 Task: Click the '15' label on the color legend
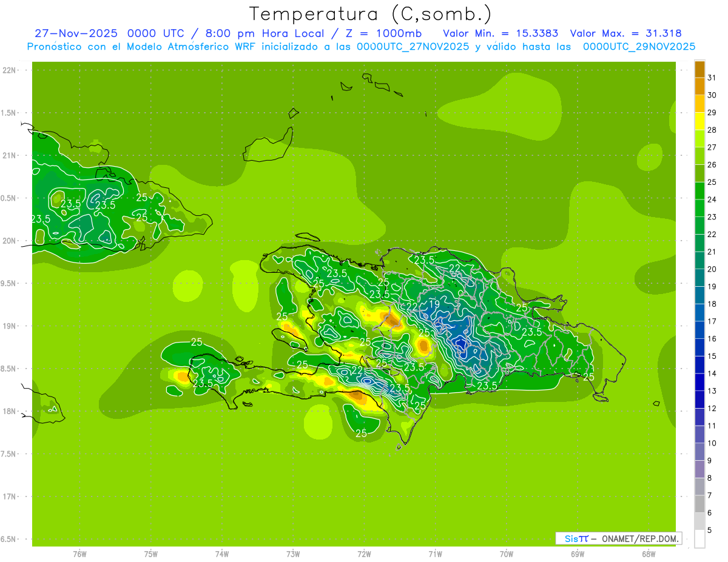point(712,356)
